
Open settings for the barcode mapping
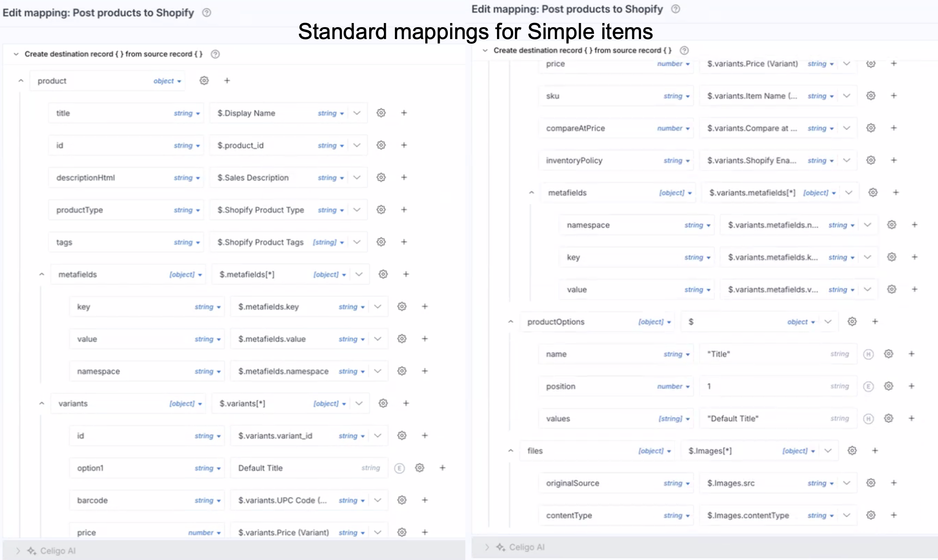[x=402, y=500]
